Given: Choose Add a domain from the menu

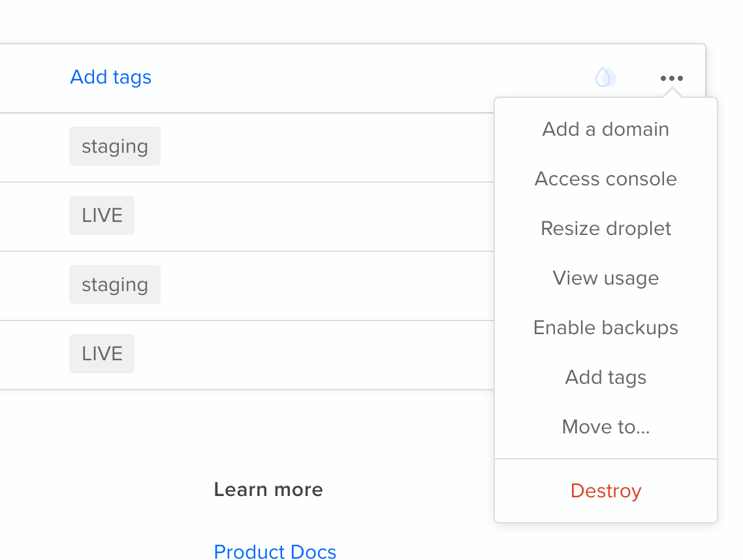Looking at the screenshot, I should [605, 129].
